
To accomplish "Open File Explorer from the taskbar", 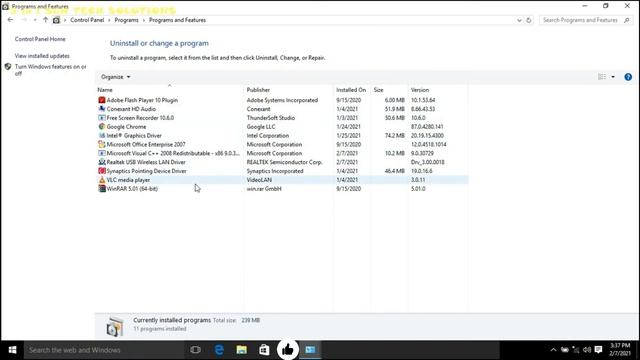I will 242,350.
